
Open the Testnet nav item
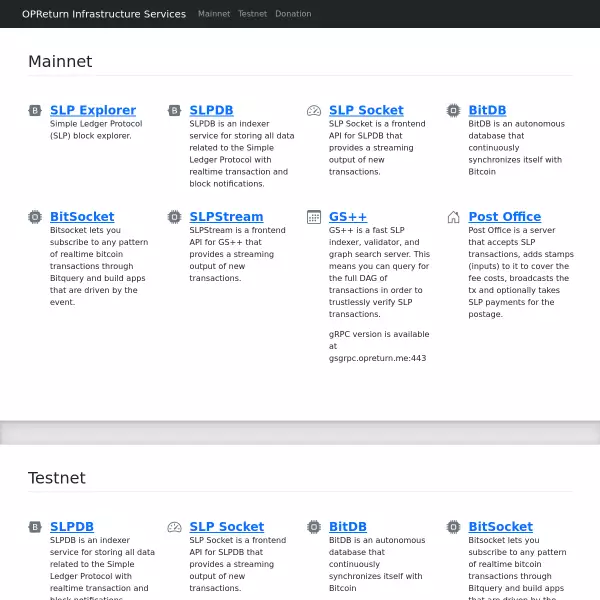tap(253, 14)
